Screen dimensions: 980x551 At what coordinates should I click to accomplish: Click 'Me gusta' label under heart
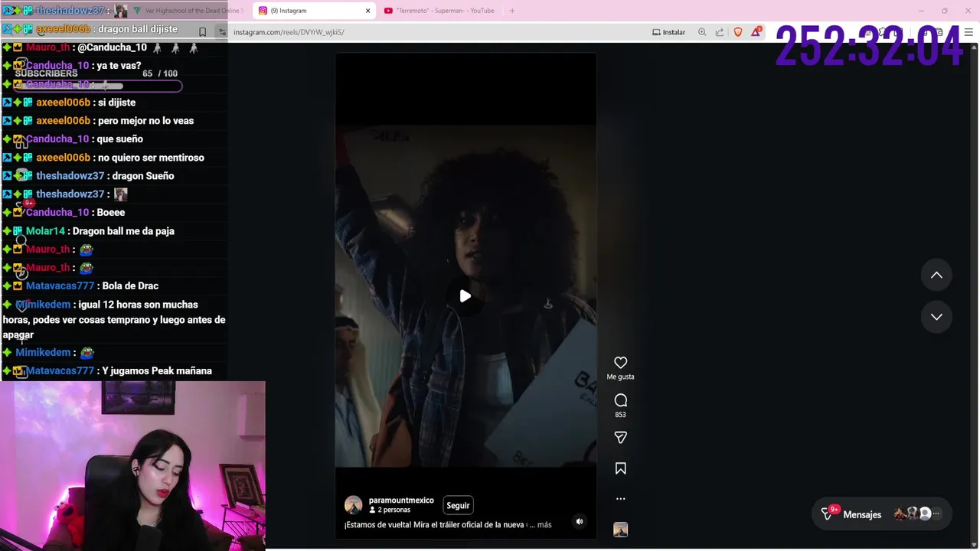[x=620, y=377]
